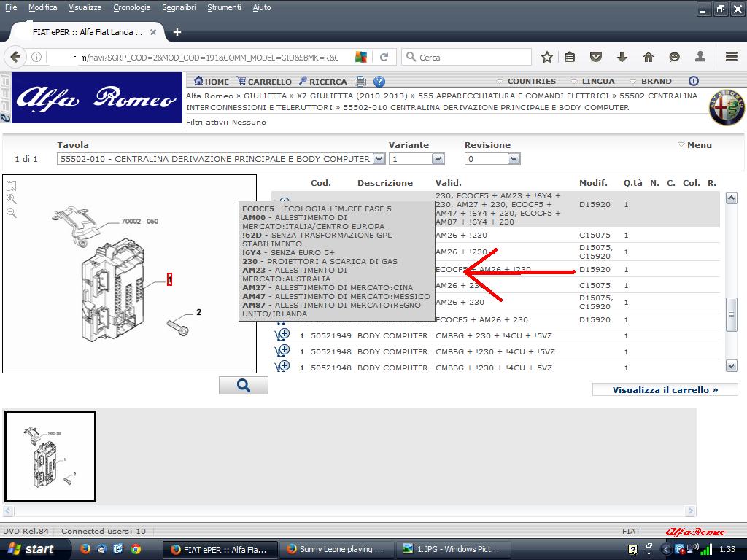Fit the diagram to the frame
Image resolution: width=747 pixels, height=560 pixels.
point(12,186)
